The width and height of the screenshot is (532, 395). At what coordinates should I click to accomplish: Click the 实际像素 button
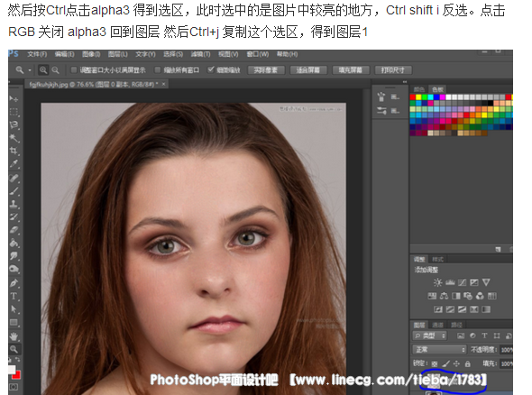click(x=266, y=70)
